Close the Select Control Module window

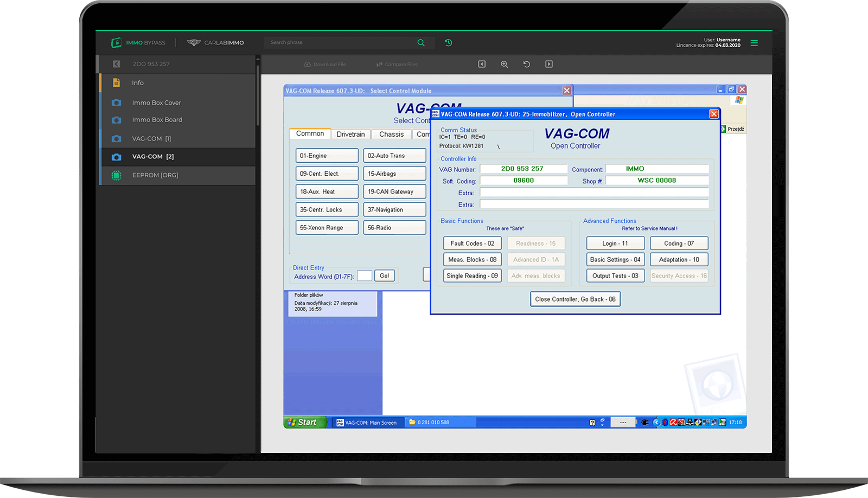566,91
